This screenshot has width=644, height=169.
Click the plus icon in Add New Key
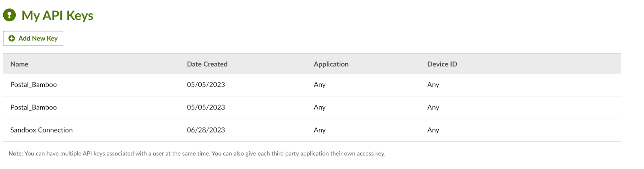pyautogui.click(x=12, y=38)
